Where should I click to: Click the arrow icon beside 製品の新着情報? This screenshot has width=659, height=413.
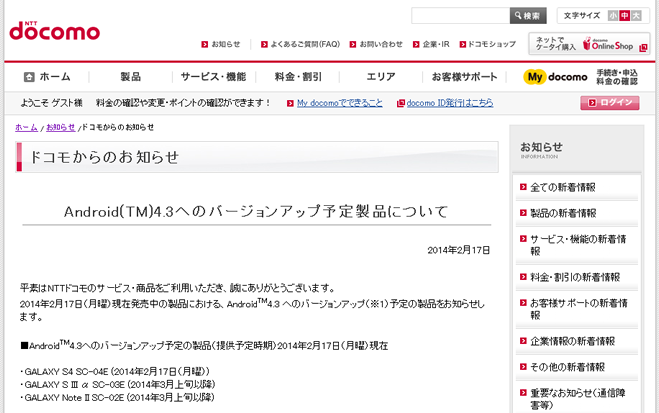tap(523, 213)
